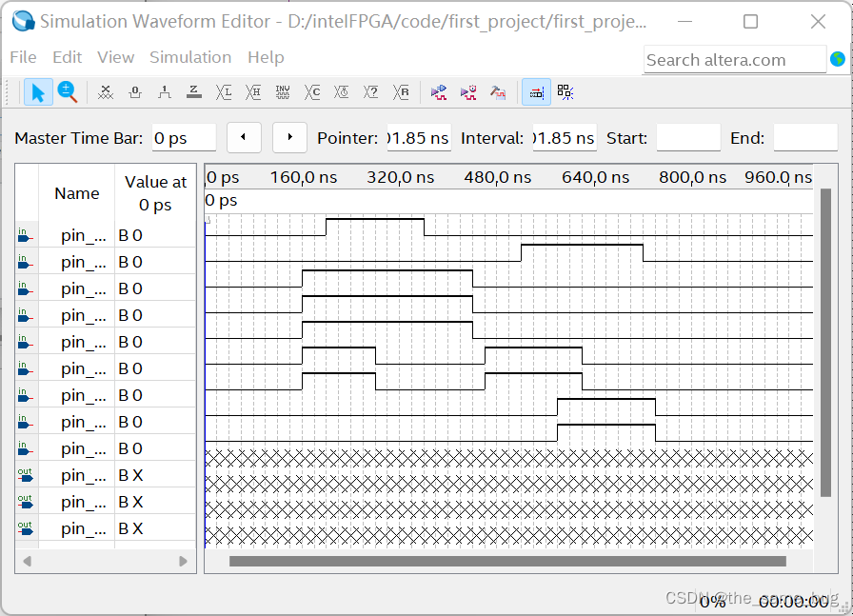The image size is (853, 616).
Task: Apply Forcing High (1) value
Action: point(165,92)
